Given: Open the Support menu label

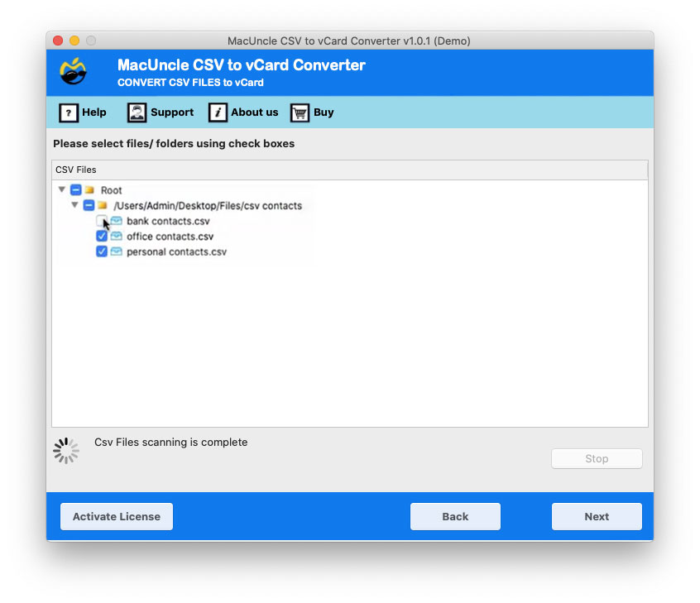Looking at the screenshot, I should pyautogui.click(x=172, y=112).
